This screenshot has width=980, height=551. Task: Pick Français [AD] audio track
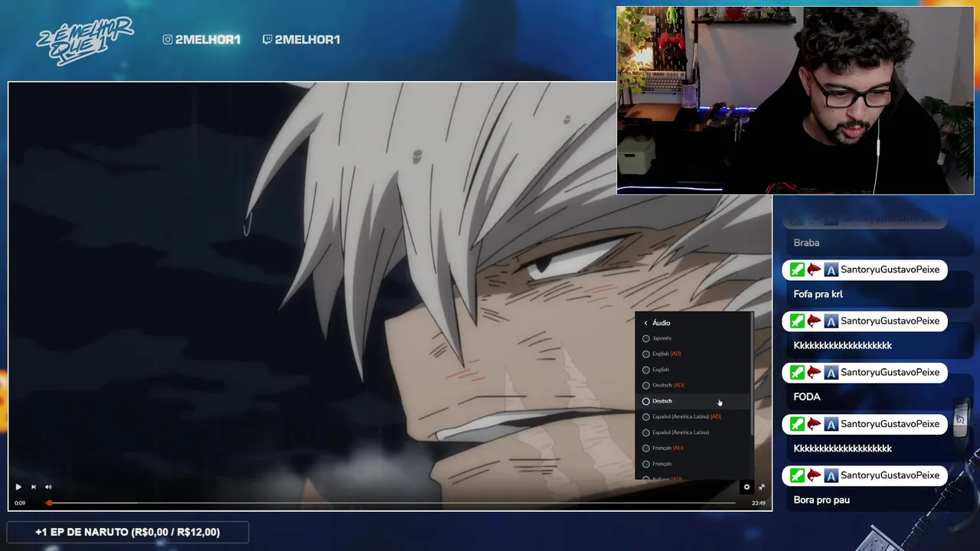694,448
